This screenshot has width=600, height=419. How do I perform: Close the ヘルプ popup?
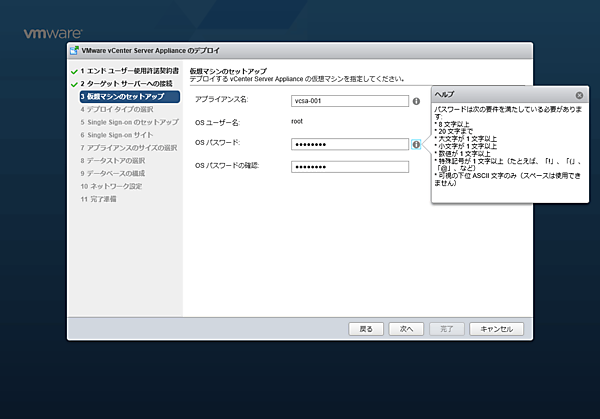(579, 95)
